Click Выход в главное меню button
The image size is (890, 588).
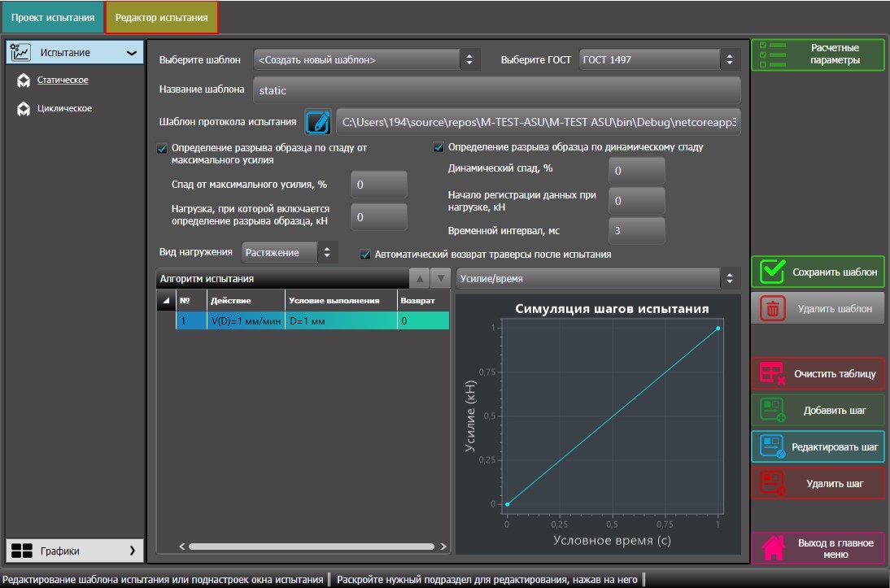818,547
